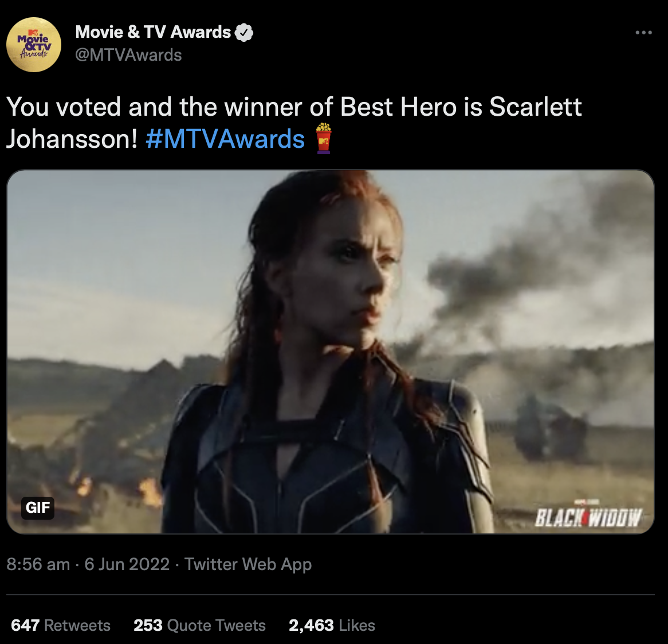This screenshot has height=644, width=668.
Task: Open the #MTVAwards hashtag link
Action: coord(225,139)
